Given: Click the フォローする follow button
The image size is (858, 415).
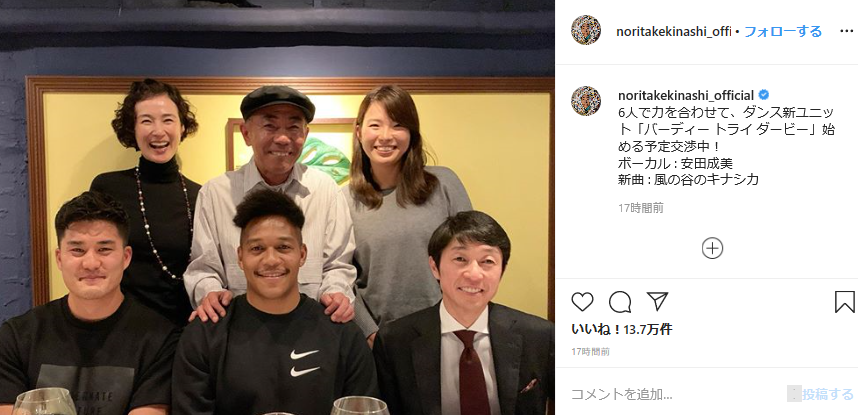Looking at the screenshot, I should pos(782,32).
